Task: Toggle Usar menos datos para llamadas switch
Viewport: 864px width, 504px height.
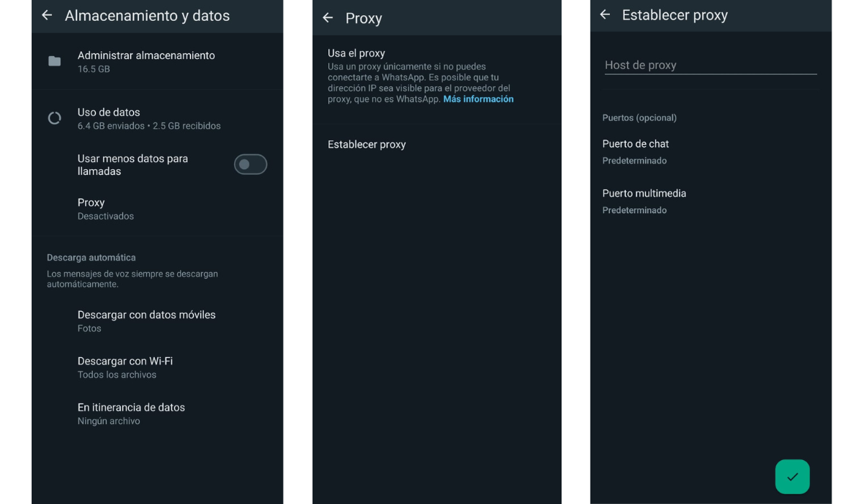Action: [250, 165]
